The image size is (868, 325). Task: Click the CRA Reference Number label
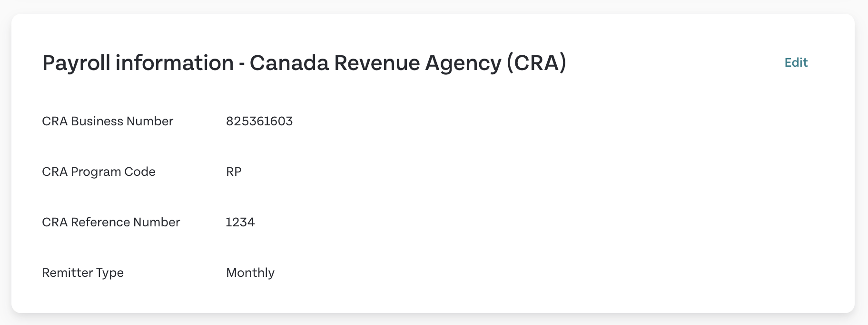111,222
